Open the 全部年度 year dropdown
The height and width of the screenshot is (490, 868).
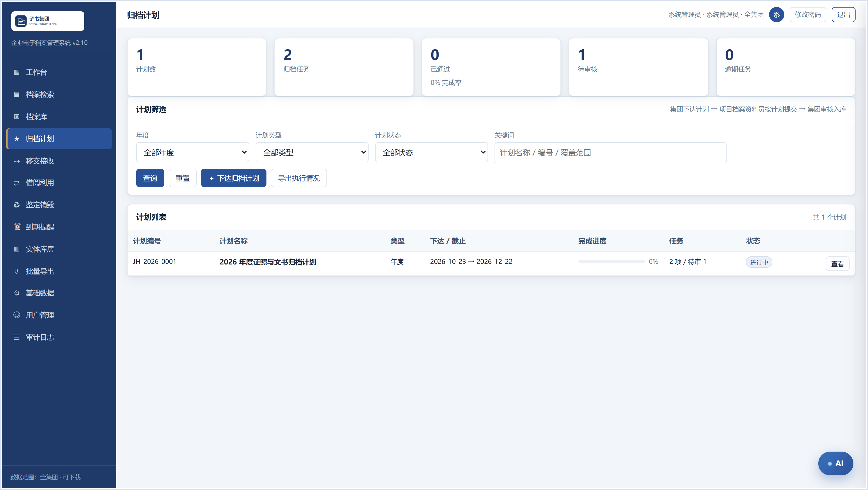192,153
